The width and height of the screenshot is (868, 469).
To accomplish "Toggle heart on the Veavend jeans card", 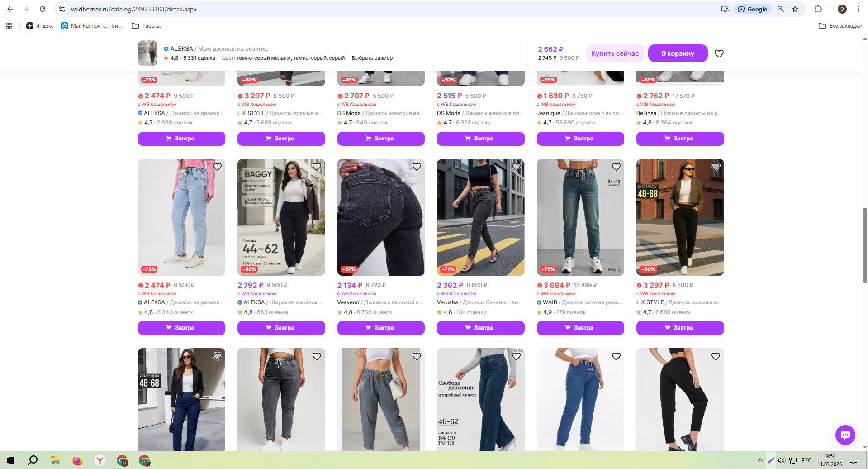I will click(x=417, y=167).
